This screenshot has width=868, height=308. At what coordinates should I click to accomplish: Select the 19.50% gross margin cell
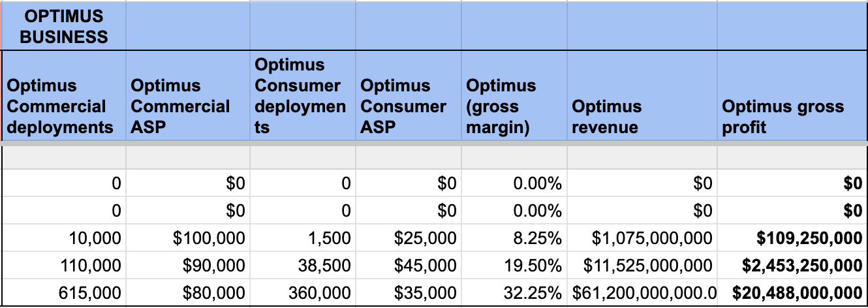point(514,266)
